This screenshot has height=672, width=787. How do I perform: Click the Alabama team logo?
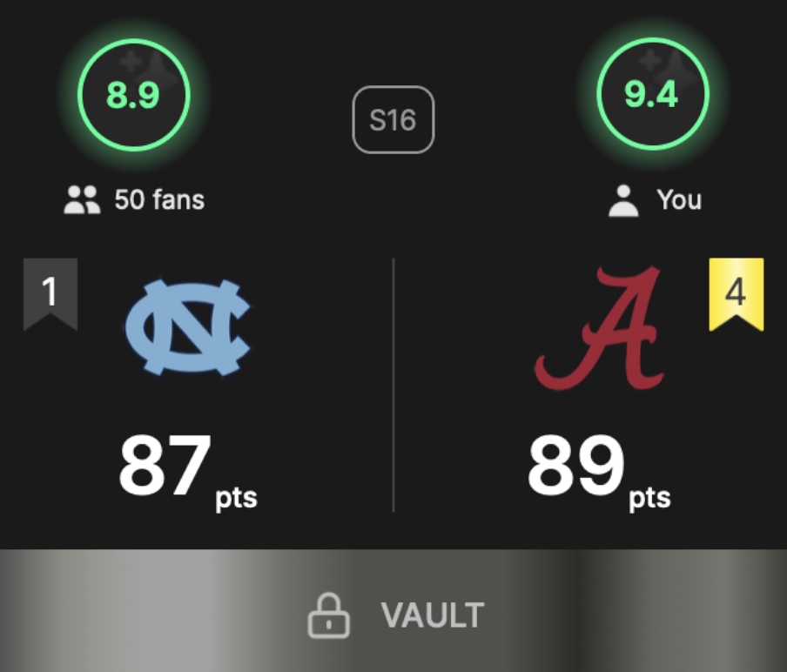[600, 327]
